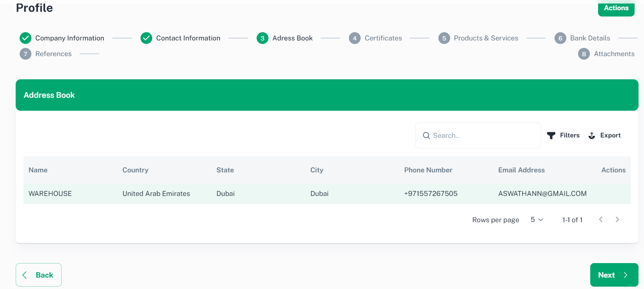Open the Attachments step
The width and height of the screenshot is (644, 289).
[614, 54]
